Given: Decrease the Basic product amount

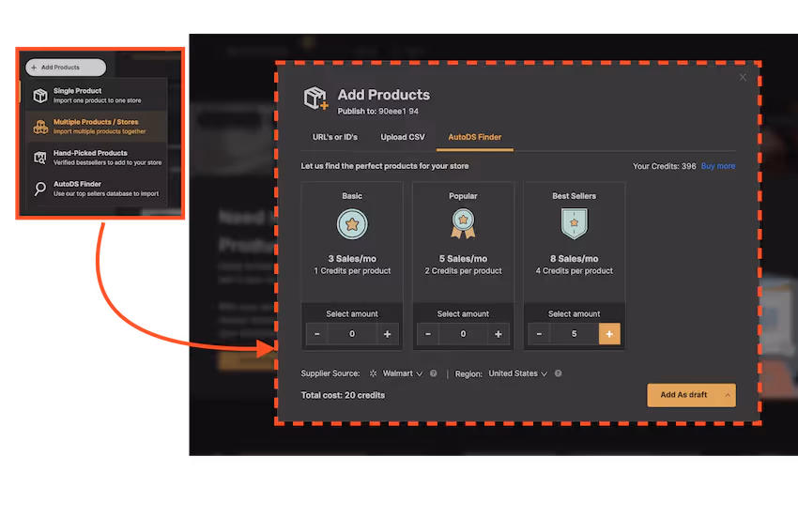Looking at the screenshot, I should 317,334.
